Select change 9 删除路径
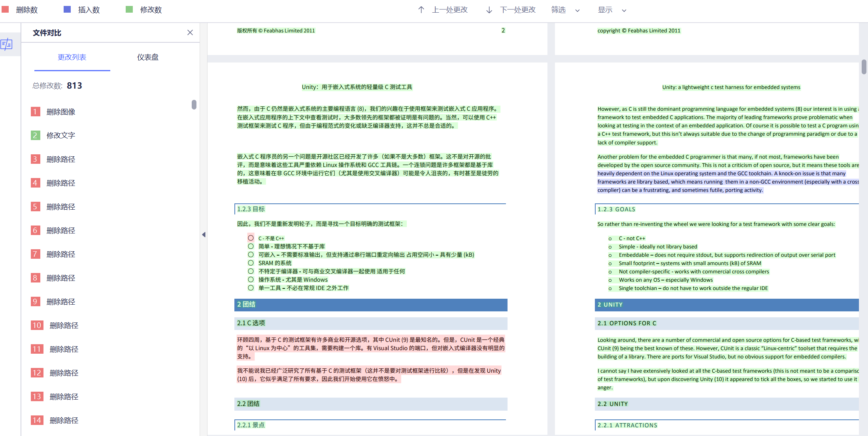This screenshot has width=868, height=436. coord(53,301)
